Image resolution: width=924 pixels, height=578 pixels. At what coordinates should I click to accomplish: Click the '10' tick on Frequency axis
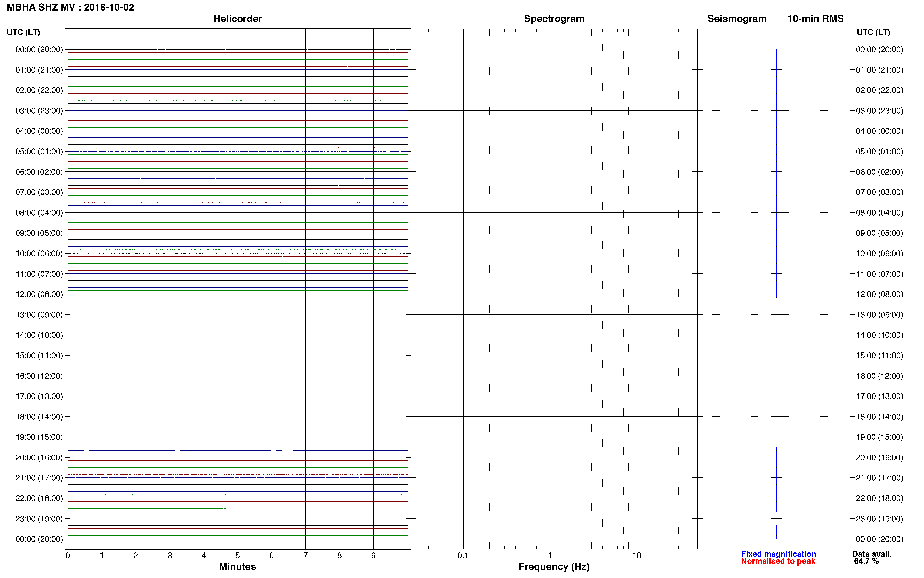[x=637, y=556]
